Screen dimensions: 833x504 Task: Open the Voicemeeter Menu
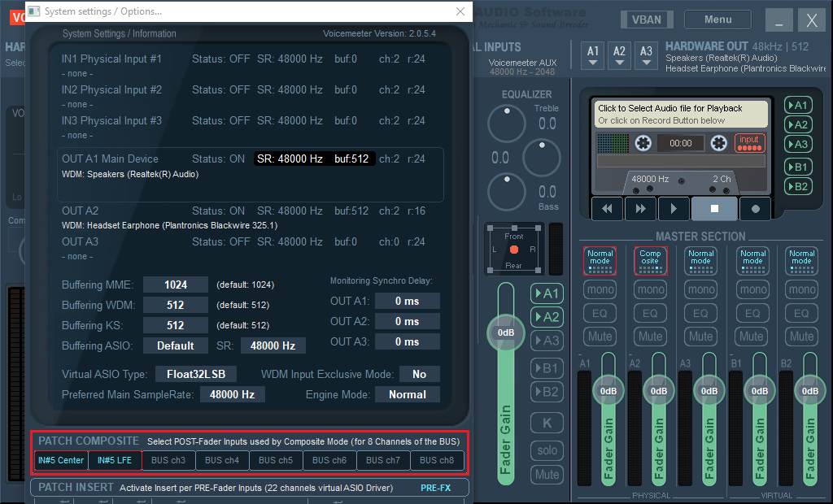coord(717,20)
